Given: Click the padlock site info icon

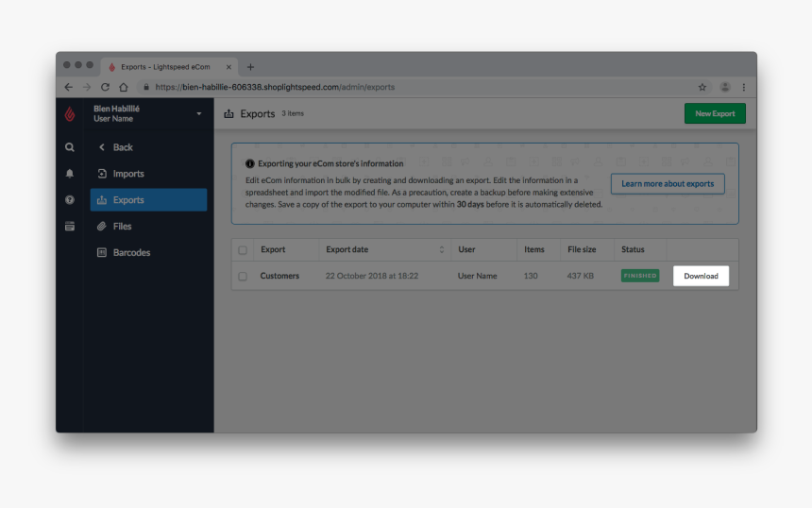Looking at the screenshot, I should [146, 87].
